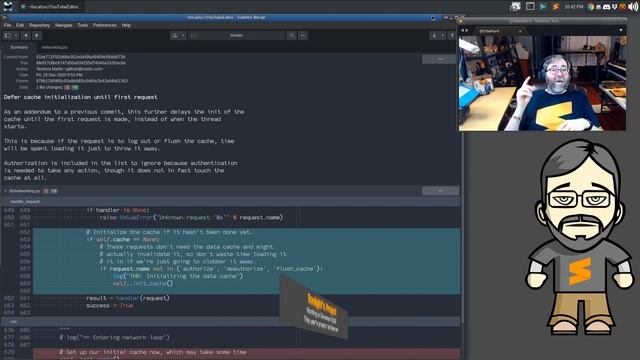640x360 pixels.
Task: Switch to the Summary tab
Action: click(x=19, y=47)
